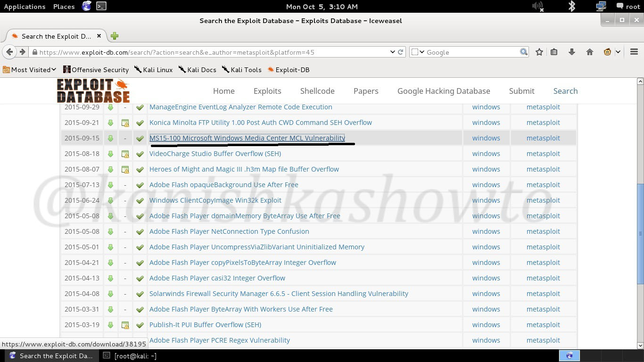Click the Bluetooth icon in top panel
The width and height of the screenshot is (644, 362).
click(x=571, y=6)
